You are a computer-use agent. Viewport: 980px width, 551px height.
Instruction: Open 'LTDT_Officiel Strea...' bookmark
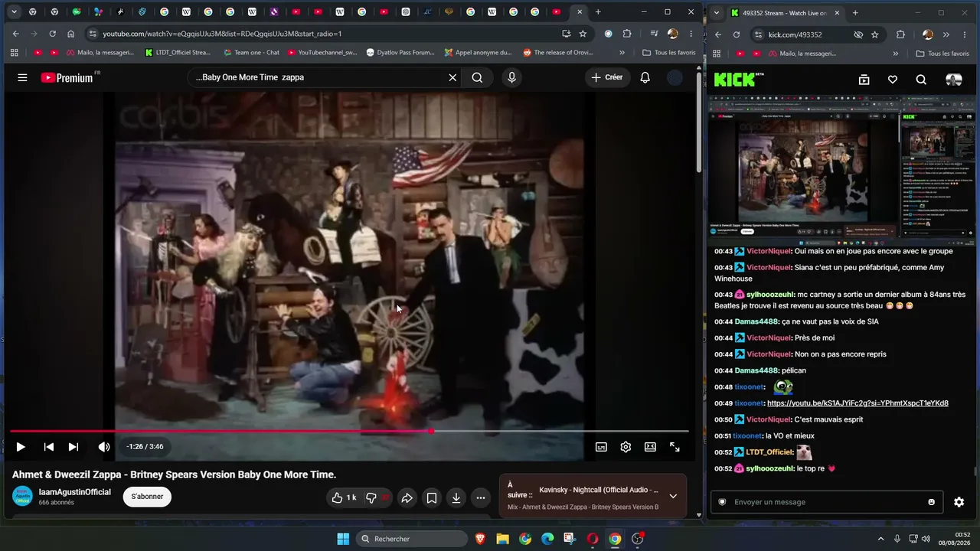[x=177, y=53]
